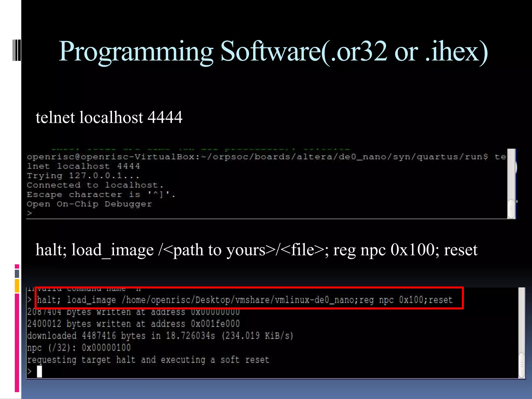This screenshot has width=532, height=399.
Task: Click the 'Trying 127.0.0.1...' terminal line
Action: point(83,176)
